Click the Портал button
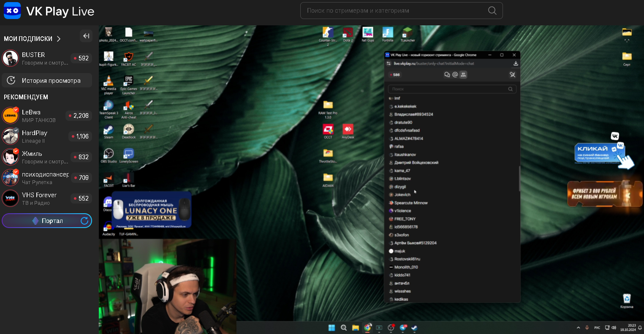644x334 pixels. point(47,221)
